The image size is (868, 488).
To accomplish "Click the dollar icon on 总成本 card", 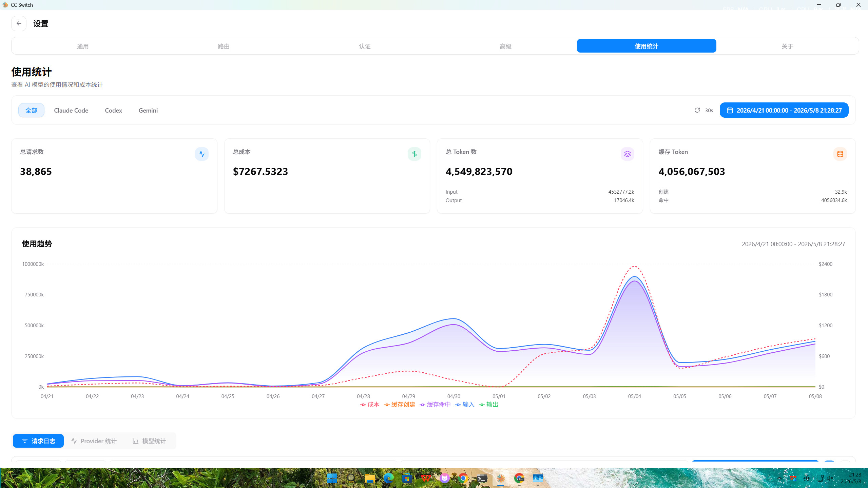I will pos(414,154).
